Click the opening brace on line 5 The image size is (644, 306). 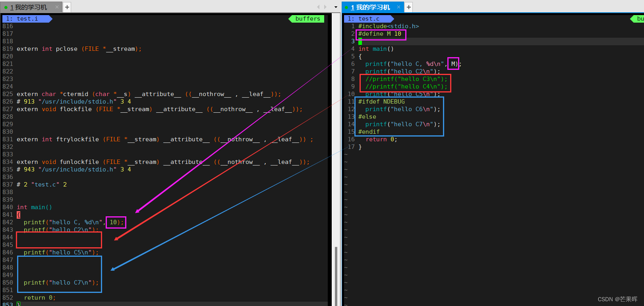(x=360, y=56)
